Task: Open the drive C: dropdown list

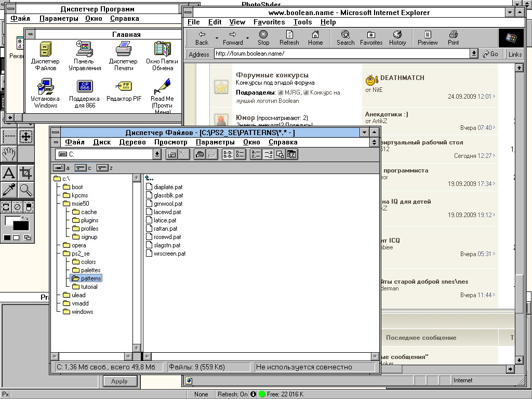Action: click(x=157, y=154)
